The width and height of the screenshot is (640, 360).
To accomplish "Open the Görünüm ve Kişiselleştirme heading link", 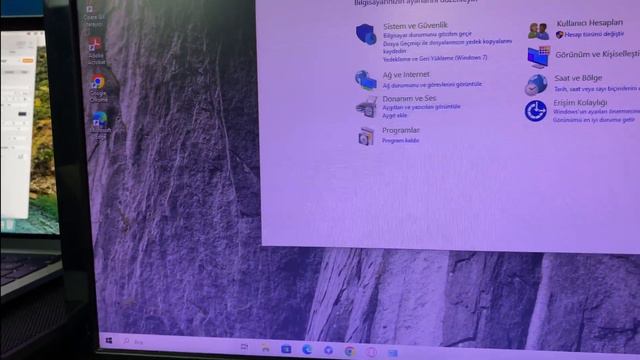I will tap(597, 54).
